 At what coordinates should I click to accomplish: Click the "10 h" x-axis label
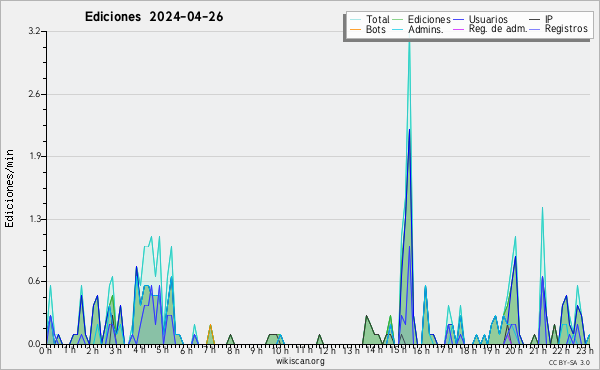coord(280,350)
